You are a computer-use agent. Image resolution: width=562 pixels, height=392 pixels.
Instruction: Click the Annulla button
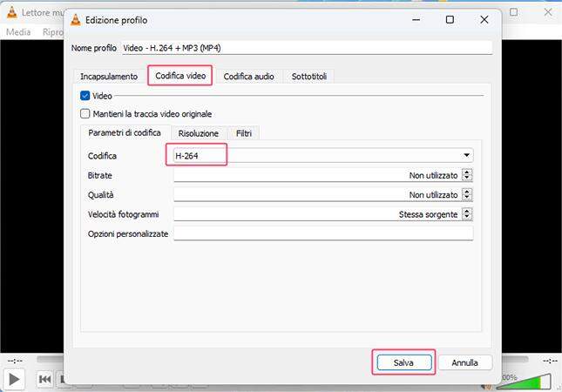point(464,362)
